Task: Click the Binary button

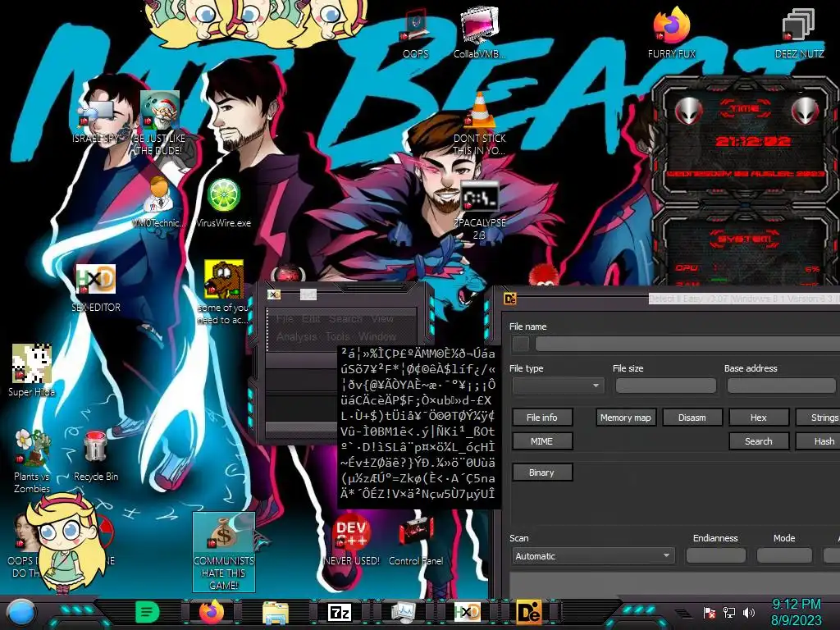Action: coord(542,472)
